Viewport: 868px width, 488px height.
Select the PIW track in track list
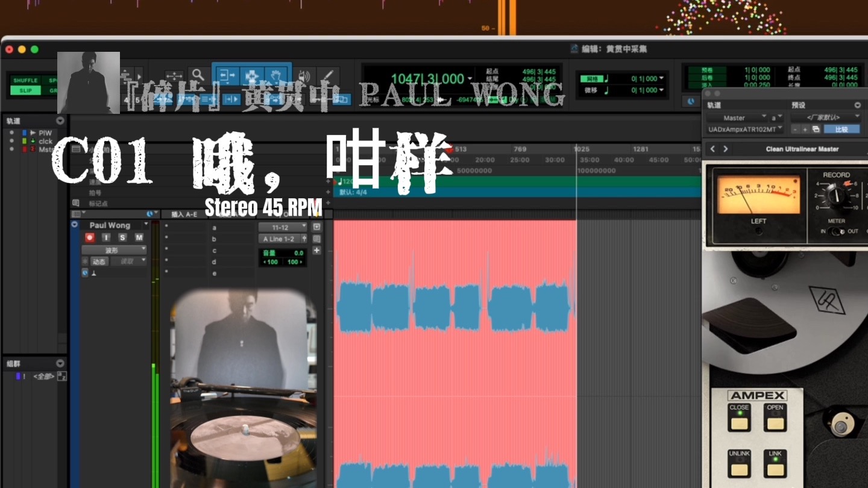click(x=45, y=133)
